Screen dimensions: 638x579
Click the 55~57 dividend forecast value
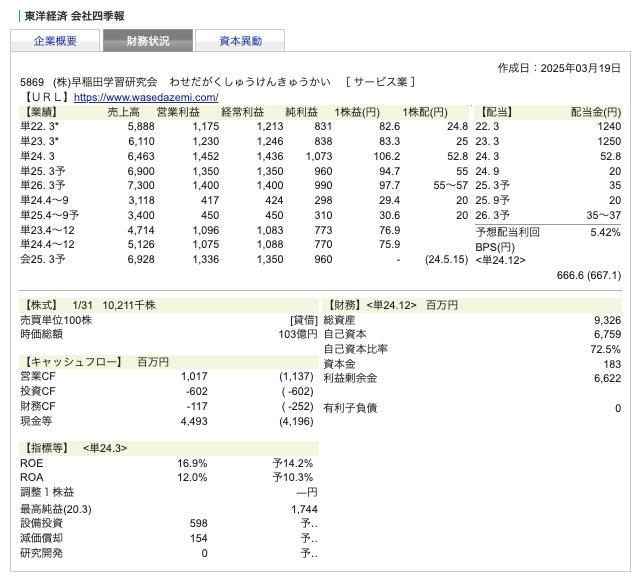[450, 186]
